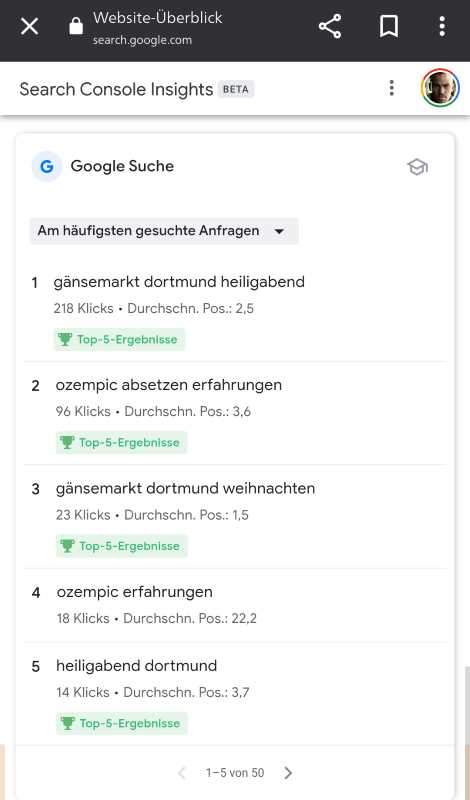Screen dimensions: 470x800
Task: Click the graduation cap learn icon
Action: pos(417,167)
